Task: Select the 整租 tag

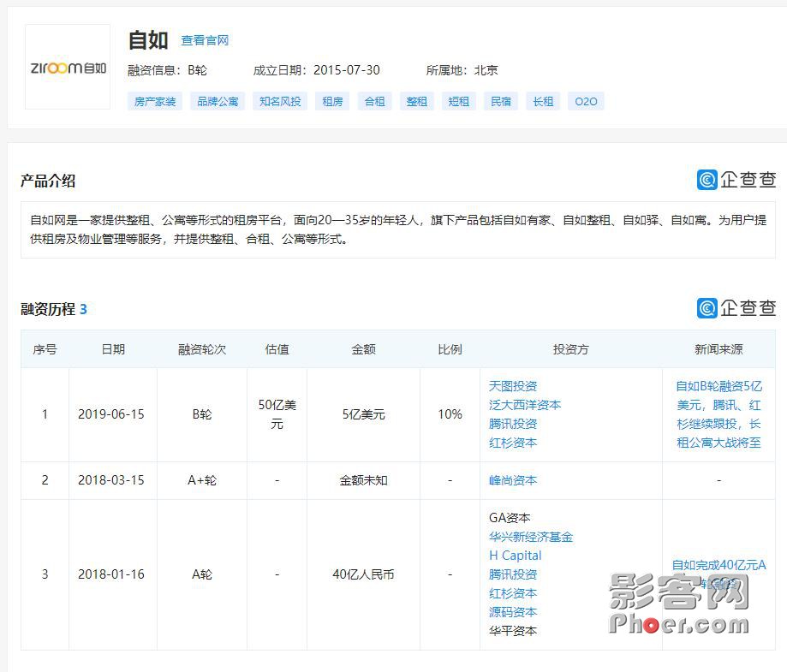Action: 416,101
